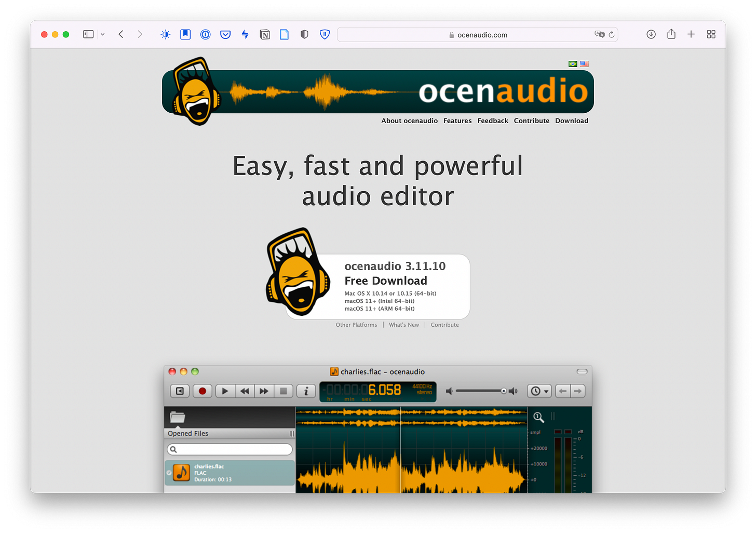Click the blue shield pause extension icon
This screenshot has height=533, width=756.
click(x=325, y=34)
